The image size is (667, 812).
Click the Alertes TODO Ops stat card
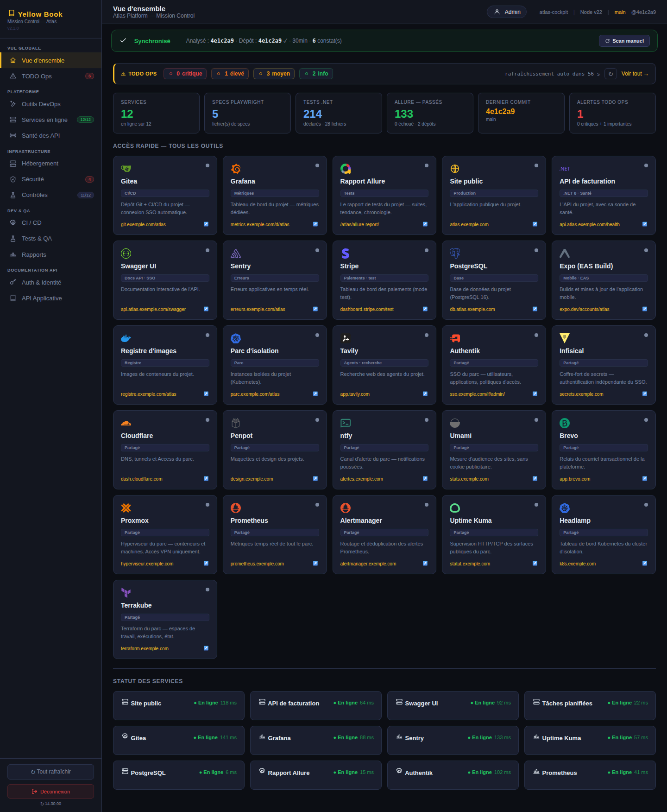pos(612,113)
